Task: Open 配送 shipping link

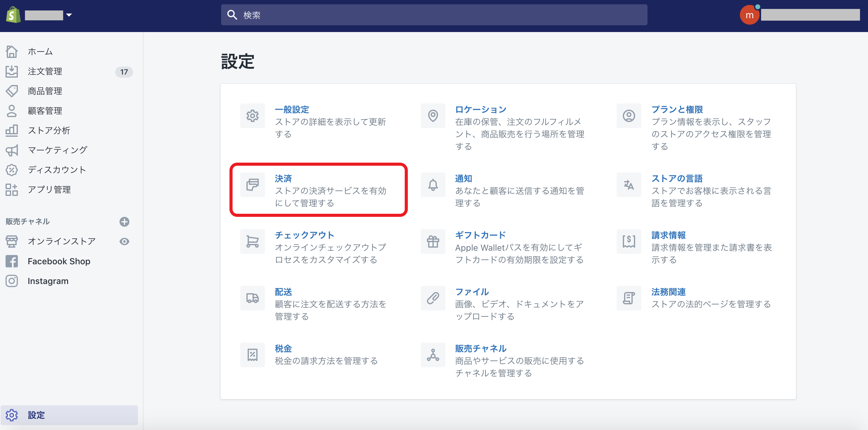Action: [283, 292]
